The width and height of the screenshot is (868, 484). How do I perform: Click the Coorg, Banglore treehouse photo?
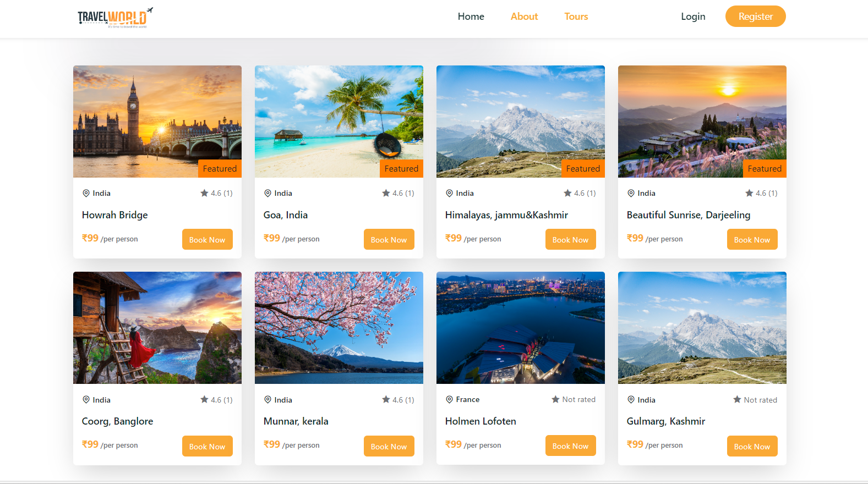click(x=157, y=328)
